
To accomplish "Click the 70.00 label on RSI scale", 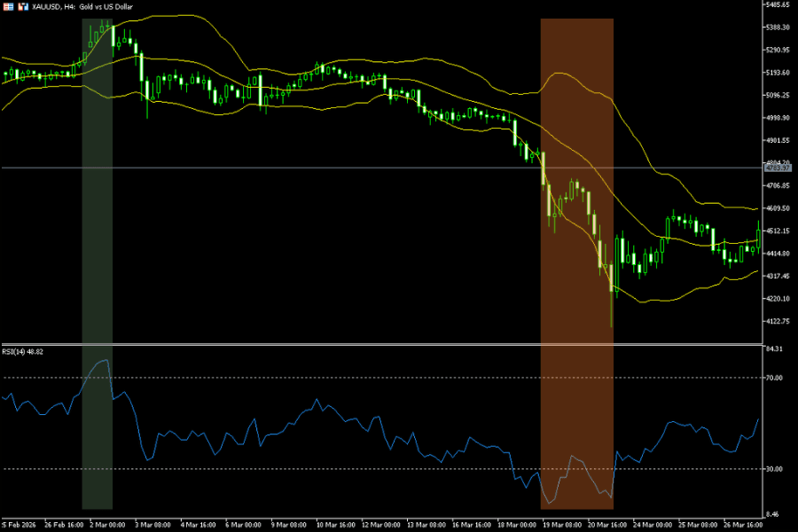I will click(775, 378).
